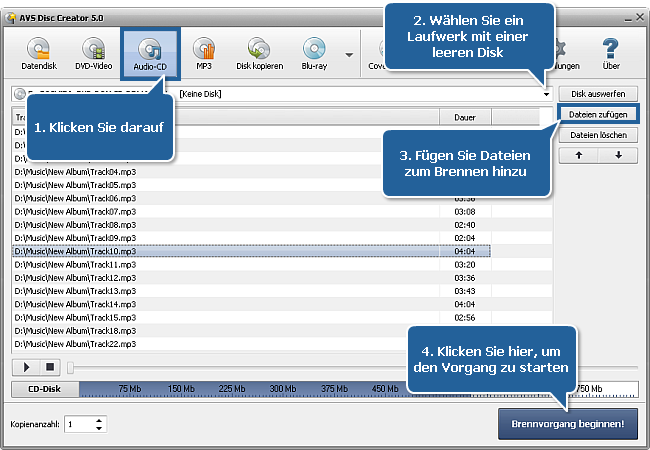650x450 pixels.
Task: Open the Über help icon
Action: tap(611, 54)
